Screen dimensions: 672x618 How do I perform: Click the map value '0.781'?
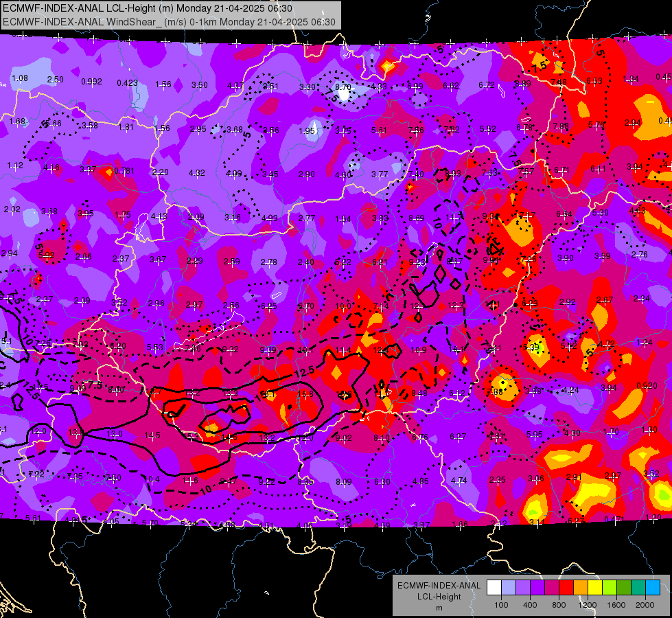pos(124,171)
